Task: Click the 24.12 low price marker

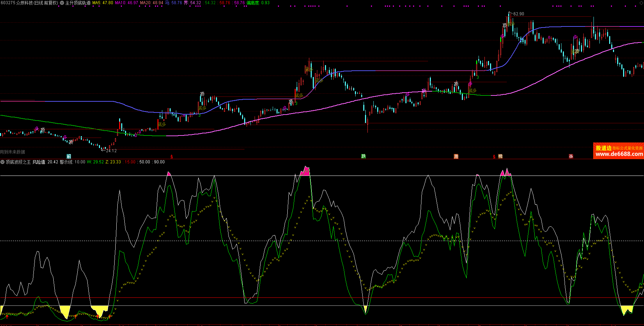Action: click(x=111, y=151)
